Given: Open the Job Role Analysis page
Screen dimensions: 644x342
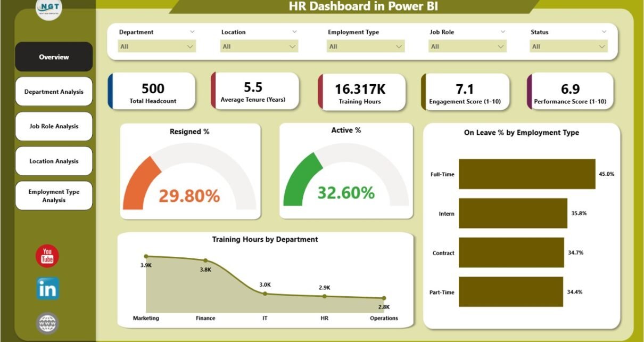Looking at the screenshot, I should click(x=54, y=126).
